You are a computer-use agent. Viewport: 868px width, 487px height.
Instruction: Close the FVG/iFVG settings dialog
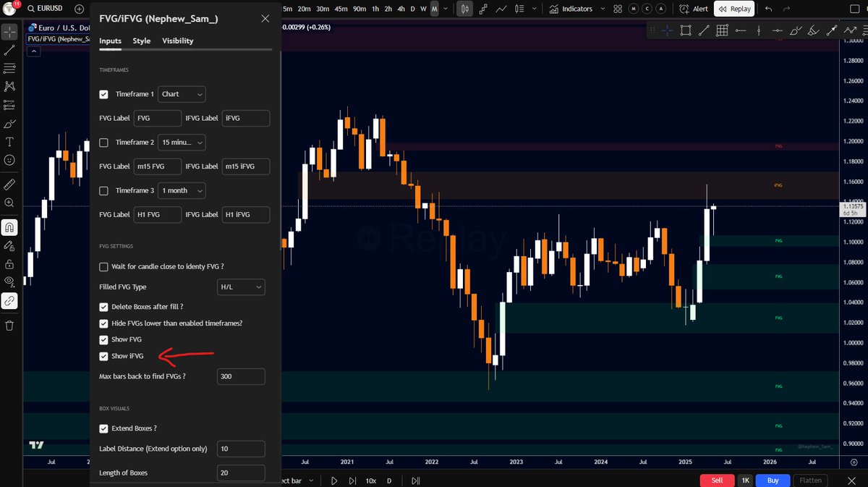tap(265, 19)
